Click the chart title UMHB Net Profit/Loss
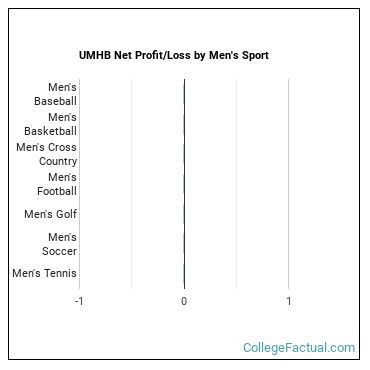This screenshot has height=370, width=370. [x=174, y=55]
